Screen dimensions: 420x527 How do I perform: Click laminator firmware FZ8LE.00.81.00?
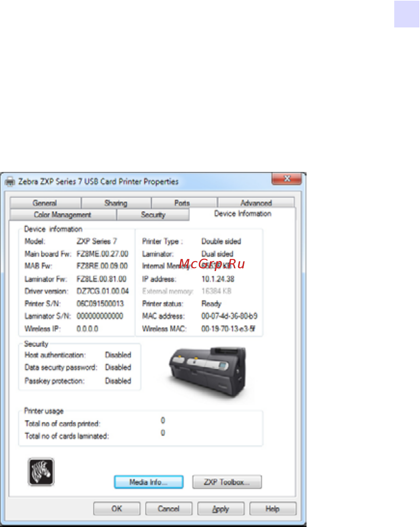pyautogui.click(x=101, y=279)
